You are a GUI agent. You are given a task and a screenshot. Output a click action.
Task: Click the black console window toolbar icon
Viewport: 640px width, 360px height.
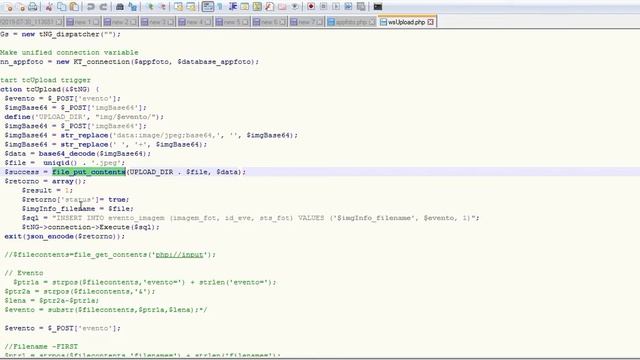[x=378, y=7]
